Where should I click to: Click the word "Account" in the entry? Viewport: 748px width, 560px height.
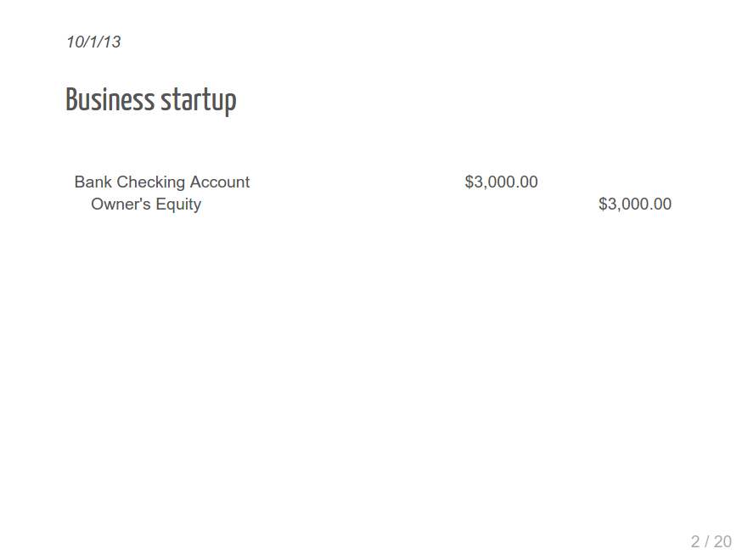220,182
